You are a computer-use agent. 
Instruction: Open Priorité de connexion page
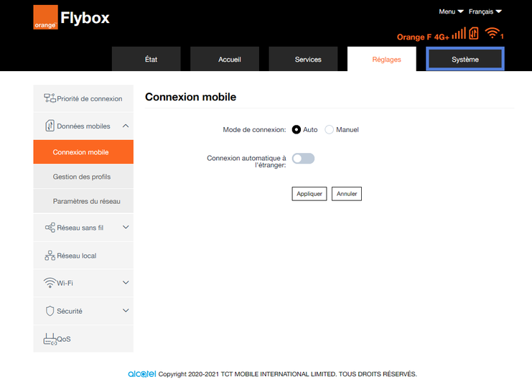(83, 98)
